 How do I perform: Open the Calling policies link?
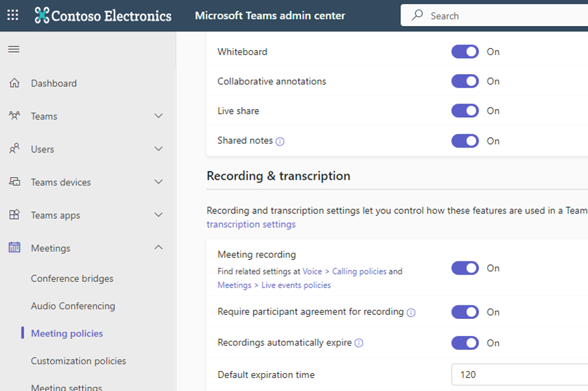pyautogui.click(x=359, y=271)
